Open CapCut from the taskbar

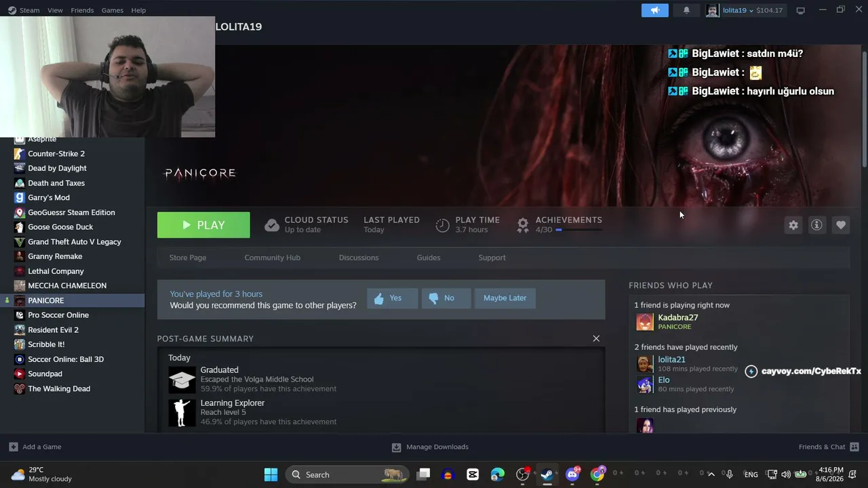[x=473, y=474]
